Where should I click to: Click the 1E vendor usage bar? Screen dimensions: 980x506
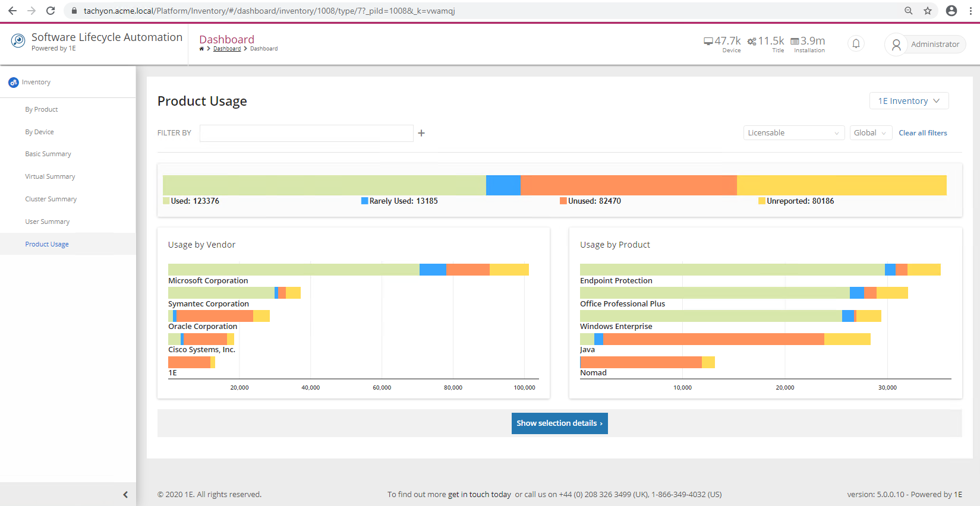tap(191, 362)
